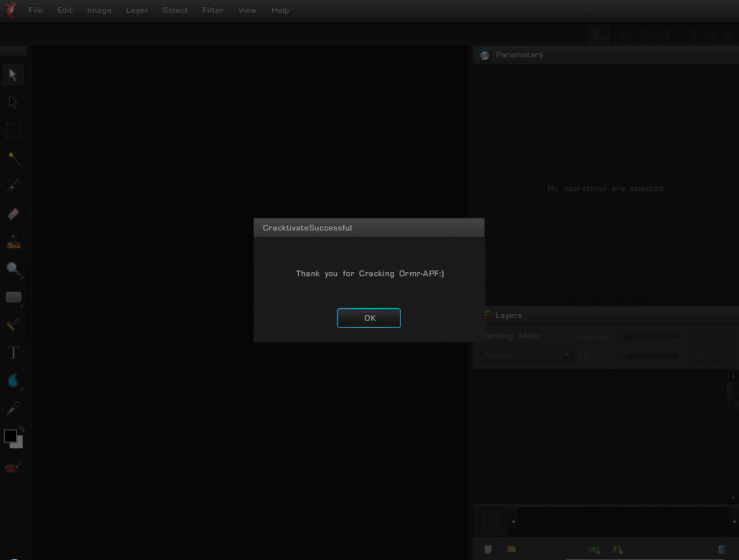Image resolution: width=739 pixels, height=560 pixels.
Task: Open the folder icon in Layers panel
Action: [x=511, y=549]
